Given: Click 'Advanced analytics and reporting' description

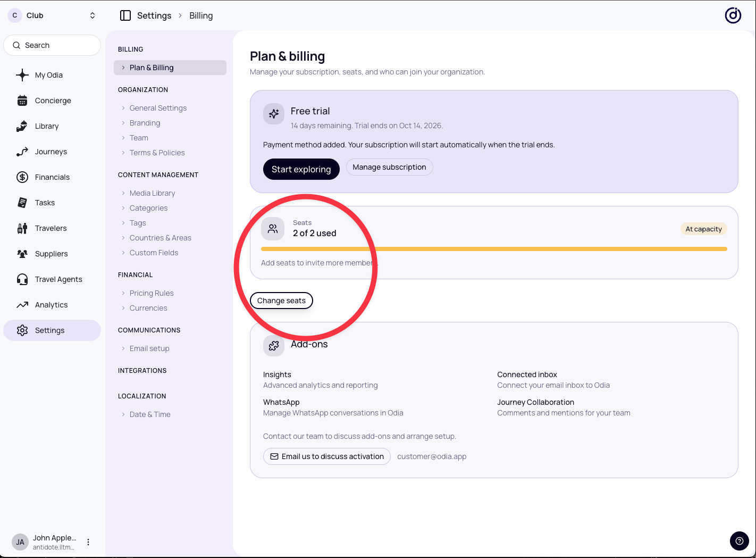Looking at the screenshot, I should 321,385.
